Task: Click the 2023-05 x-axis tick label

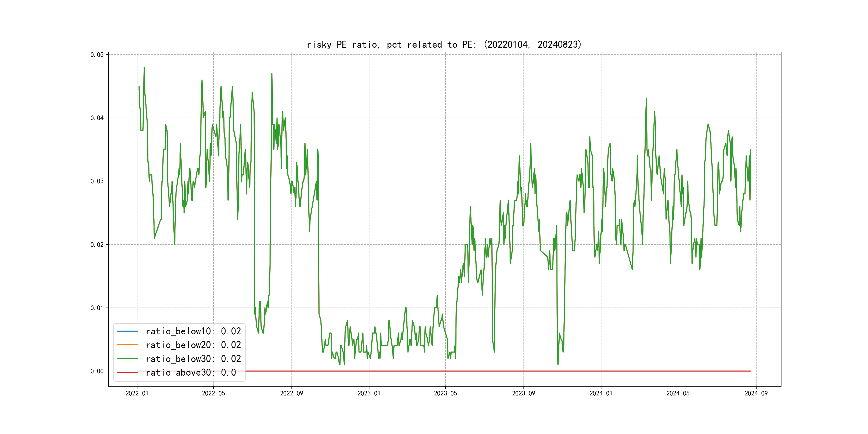Action: point(445,393)
